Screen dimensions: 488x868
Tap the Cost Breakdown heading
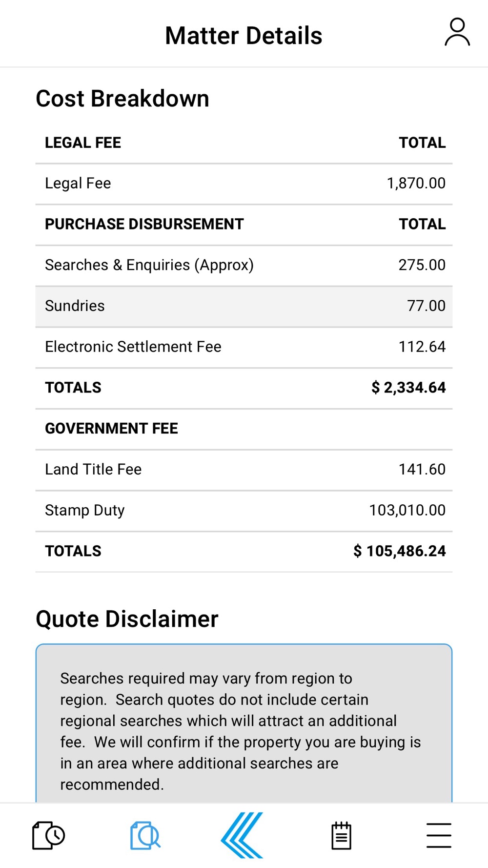pos(122,99)
